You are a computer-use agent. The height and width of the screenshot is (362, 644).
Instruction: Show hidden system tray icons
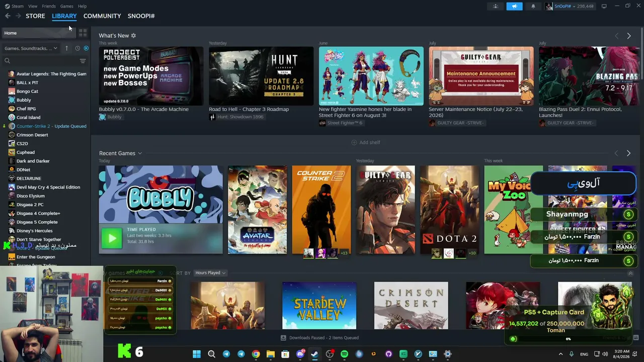(x=561, y=354)
